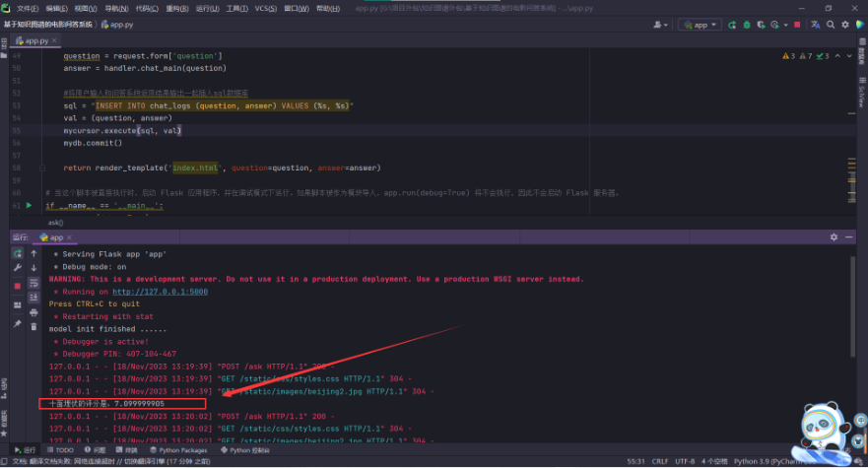
Task: Restore layout icon in Run panel
Action: 17,305
